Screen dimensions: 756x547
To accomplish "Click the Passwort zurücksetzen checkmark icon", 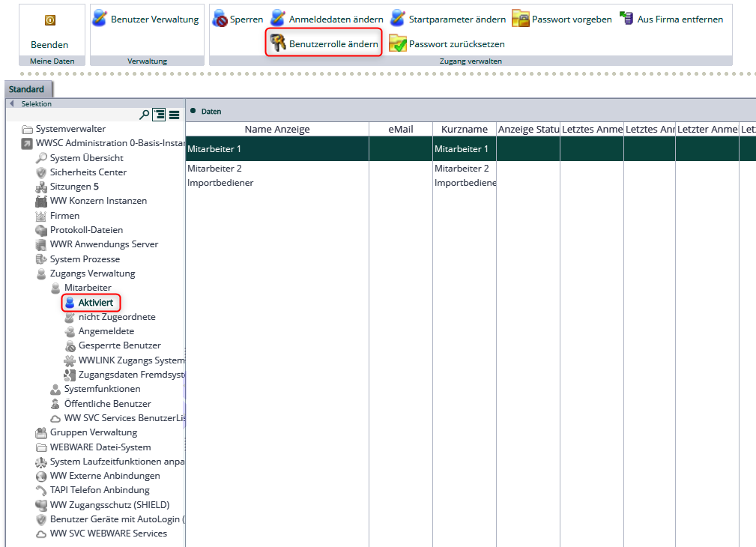I will 398,44.
